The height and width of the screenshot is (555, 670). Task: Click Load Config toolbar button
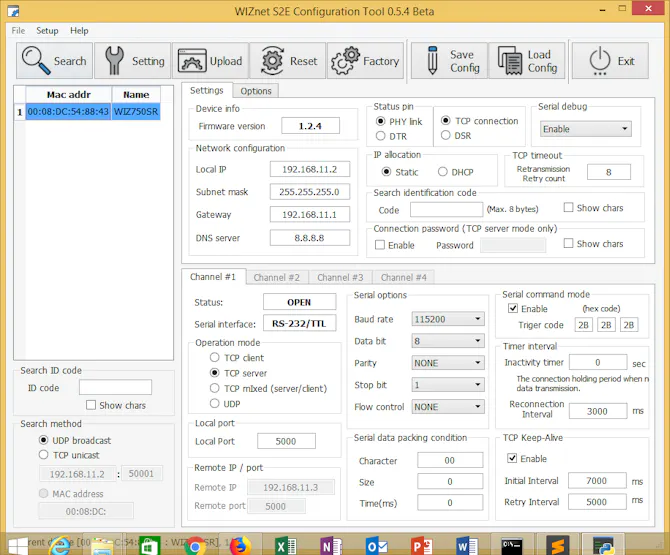(527, 61)
